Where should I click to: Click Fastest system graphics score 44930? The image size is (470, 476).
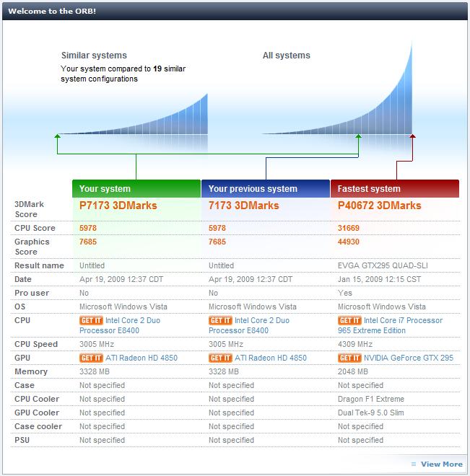coord(349,242)
